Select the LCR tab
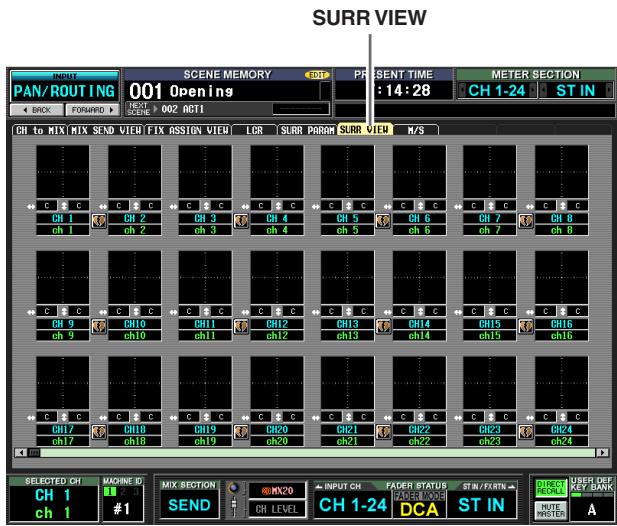617x526 pixels. pyautogui.click(x=254, y=130)
